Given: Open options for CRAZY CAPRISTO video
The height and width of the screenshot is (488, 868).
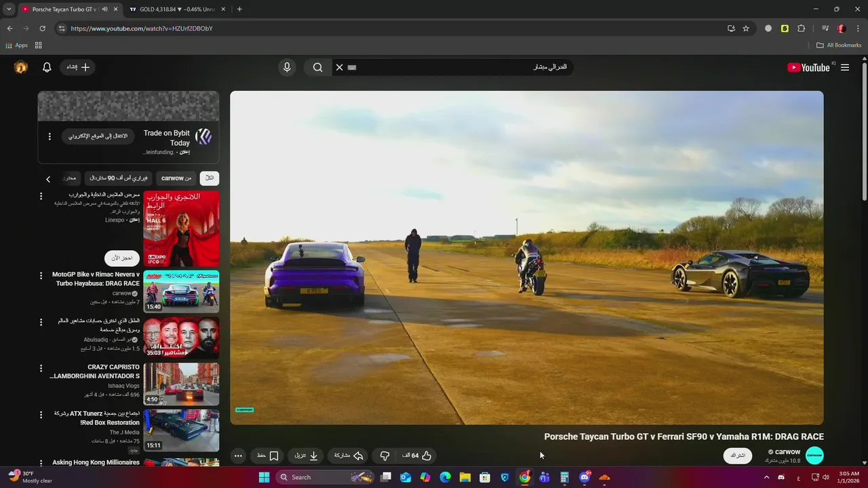Looking at the screenshot, I should [41, 369].
